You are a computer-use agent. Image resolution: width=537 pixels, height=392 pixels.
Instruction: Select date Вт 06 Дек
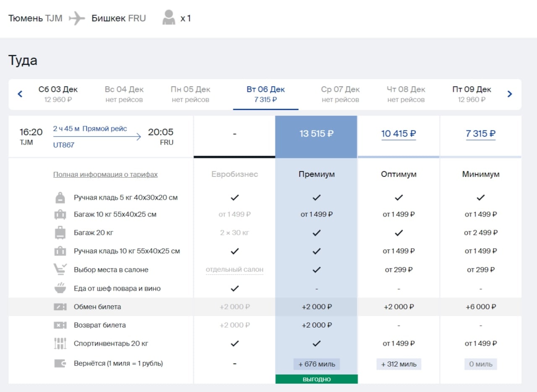point(266,94)
